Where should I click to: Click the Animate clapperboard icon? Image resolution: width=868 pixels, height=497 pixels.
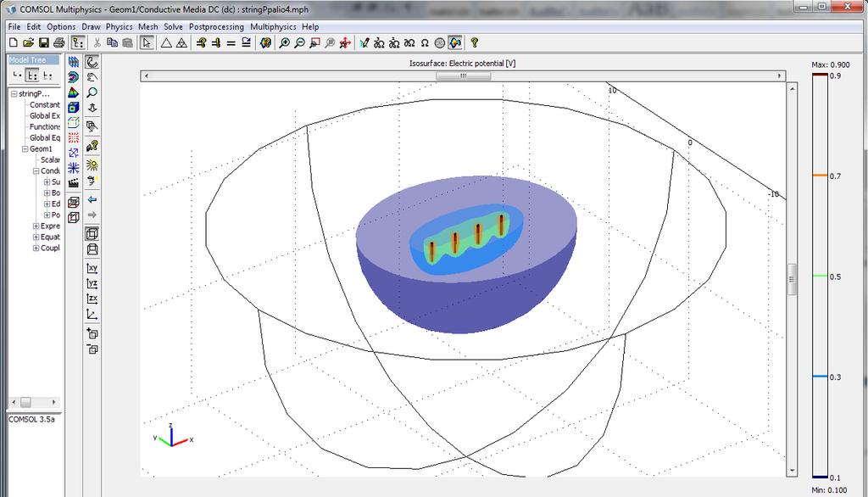coord(74,182)
